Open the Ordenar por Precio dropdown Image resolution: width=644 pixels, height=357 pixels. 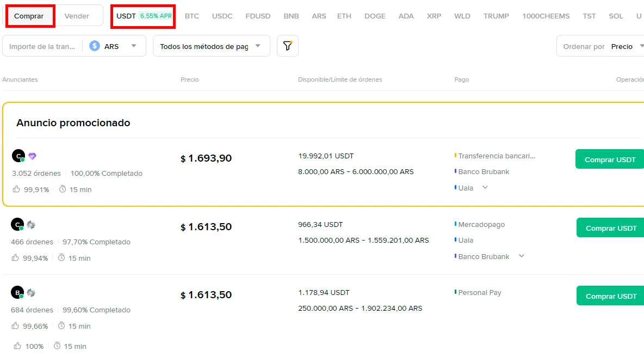(x=600, y=46)
